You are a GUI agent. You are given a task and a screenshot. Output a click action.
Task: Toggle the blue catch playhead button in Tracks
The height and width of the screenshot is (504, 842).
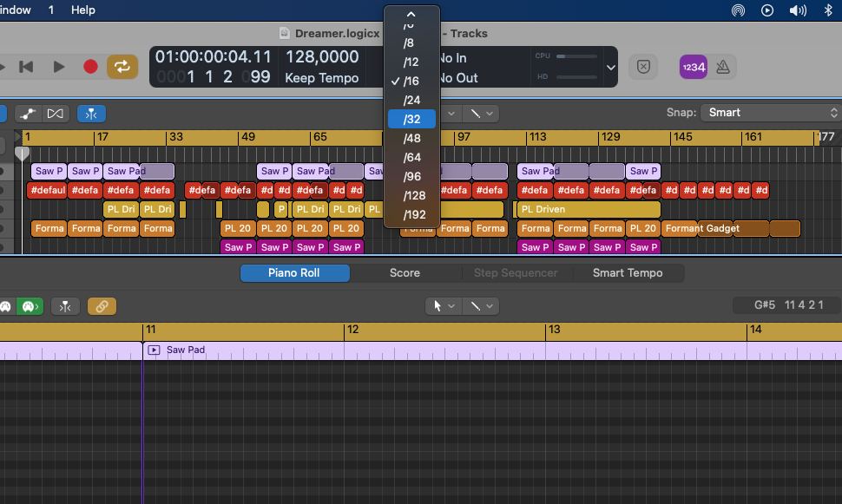tap(91, 114)
